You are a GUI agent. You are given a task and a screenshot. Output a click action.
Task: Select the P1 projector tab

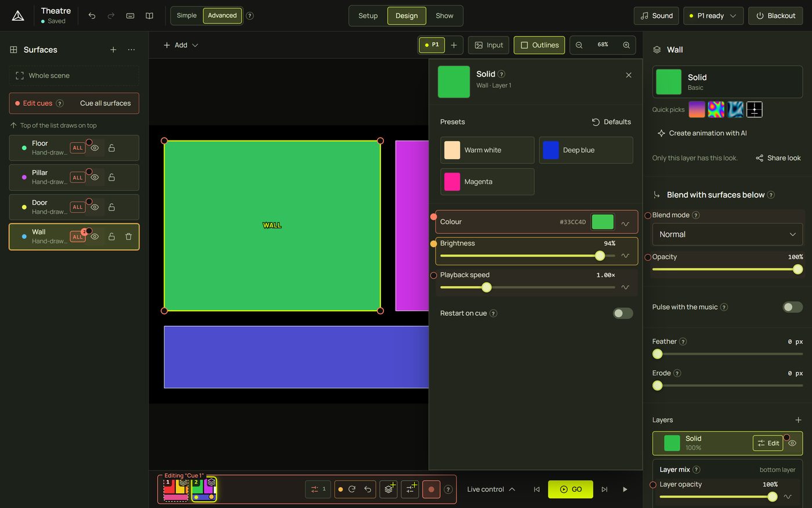432,45
